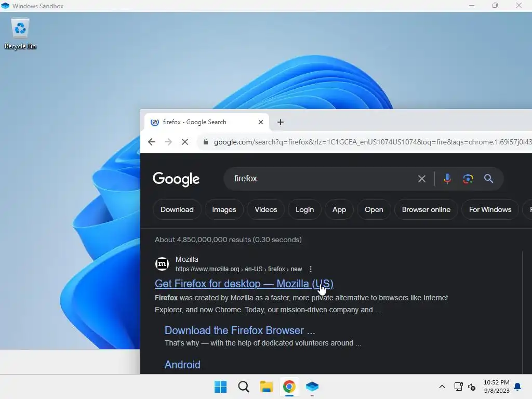
Task: Click the Windows Sandbox title bar logo
Action: [x=5, y=6]
